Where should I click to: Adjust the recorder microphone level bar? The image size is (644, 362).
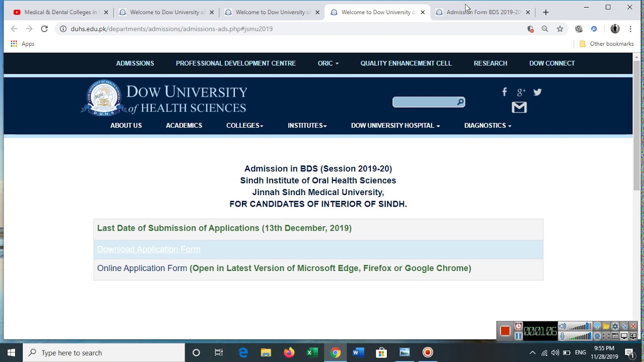pos(580,336)
